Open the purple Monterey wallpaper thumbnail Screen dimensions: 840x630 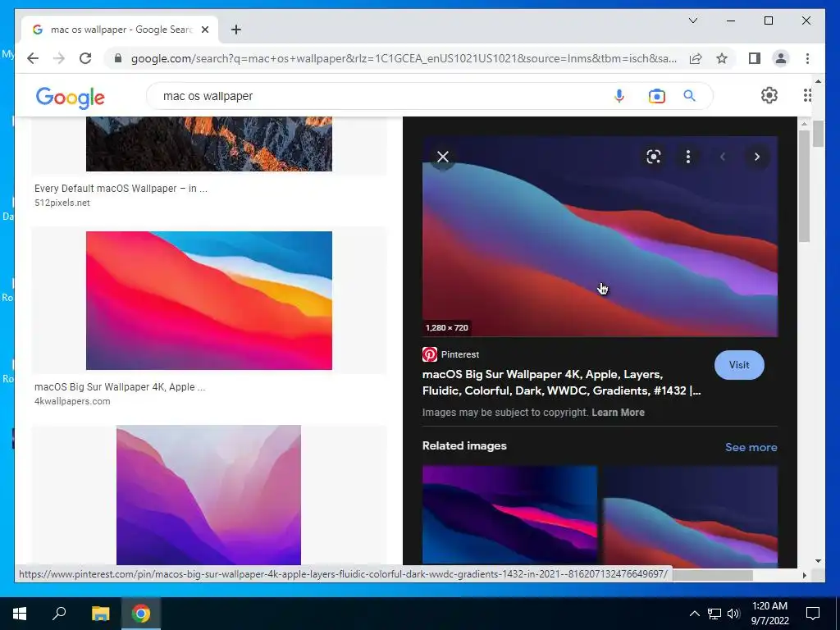tap(208, 495)
